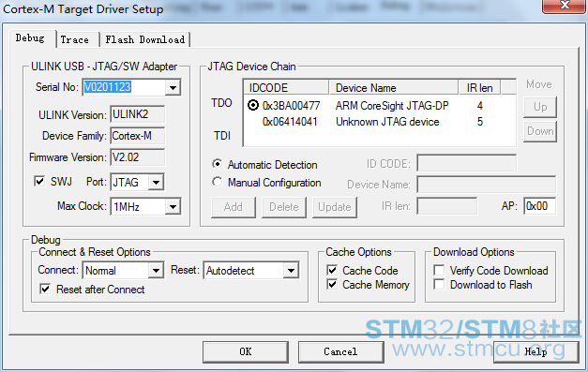
Task: Click the IR len column header
Action: tap(479, 87)
